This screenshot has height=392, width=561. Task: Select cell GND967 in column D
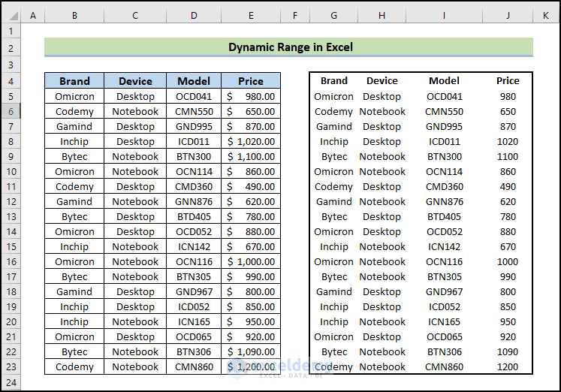(x=194, y=291)
